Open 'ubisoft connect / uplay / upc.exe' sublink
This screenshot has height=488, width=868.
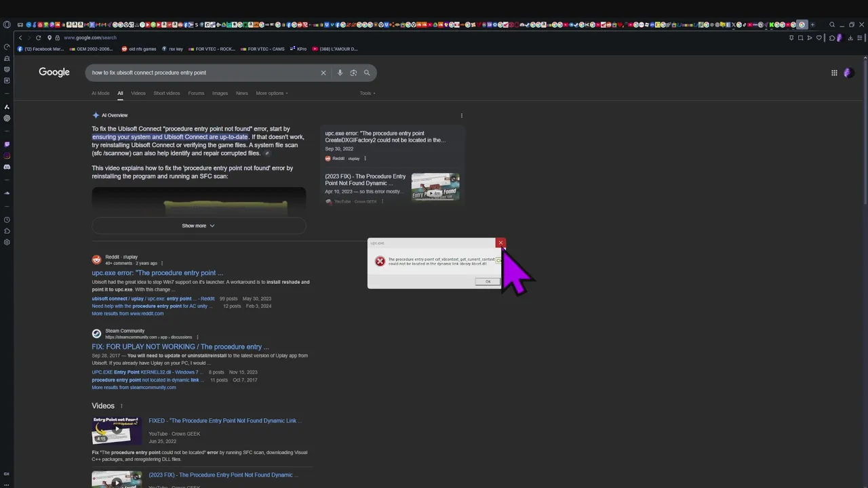point(153,299)
